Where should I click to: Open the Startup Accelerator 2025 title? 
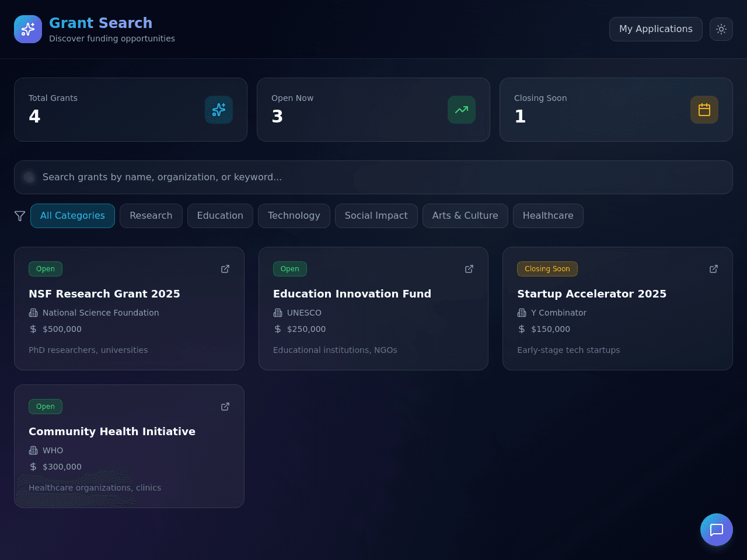pos(592,294)
